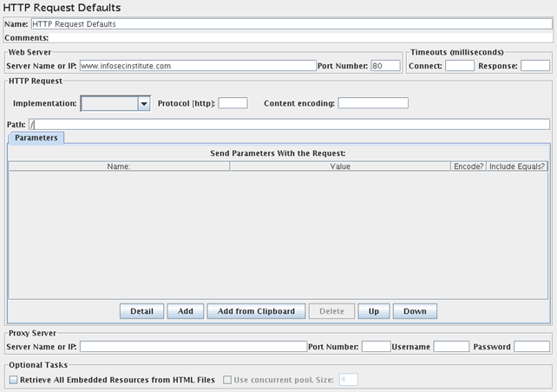Toggle Use concurrent pool checkbox
This screenshot has height=392, width=557.
click(228, 379)
